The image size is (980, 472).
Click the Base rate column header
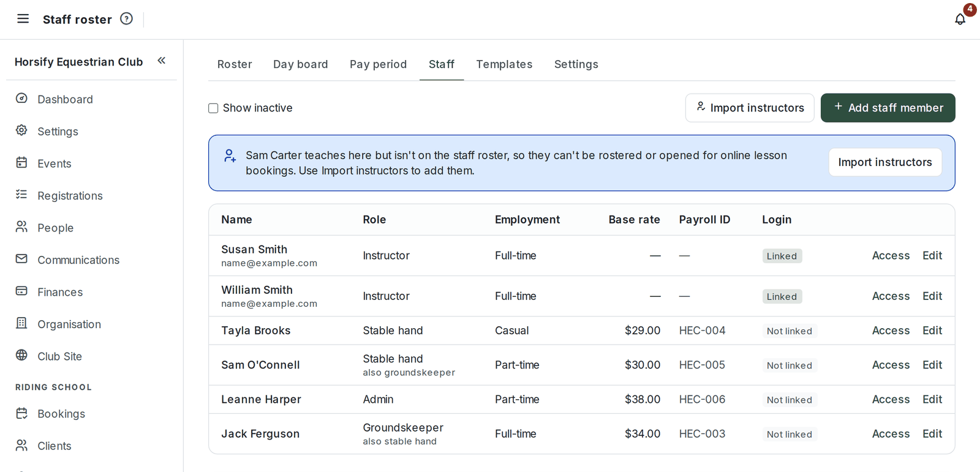pyautogui.click(x=634, y=220)
